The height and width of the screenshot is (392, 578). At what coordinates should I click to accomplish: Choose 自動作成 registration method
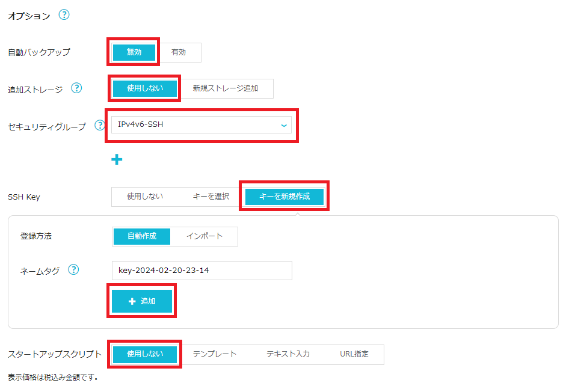[142, 236]
